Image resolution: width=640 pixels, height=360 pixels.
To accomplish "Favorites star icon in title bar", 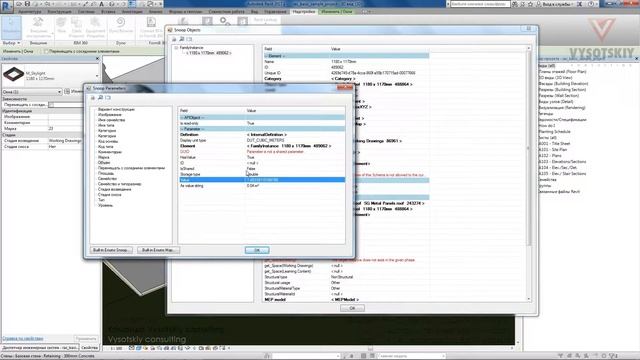I will pyautogui.click(x=530, y=4).
